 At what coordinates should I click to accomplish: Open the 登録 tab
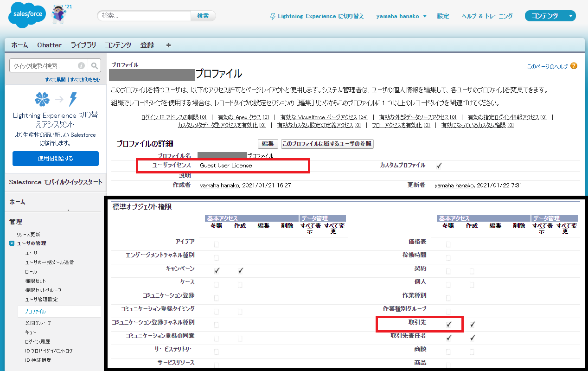click(147, 45)
